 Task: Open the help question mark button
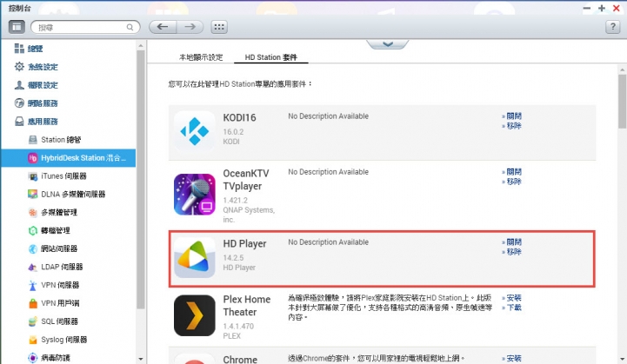click(612, 27)
